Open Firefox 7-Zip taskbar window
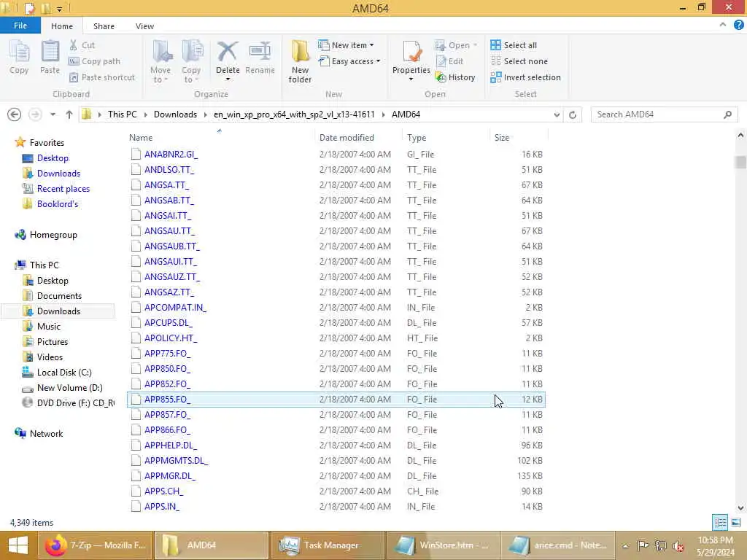The height and width of the screenshot is (560, 747). (96, 545)
